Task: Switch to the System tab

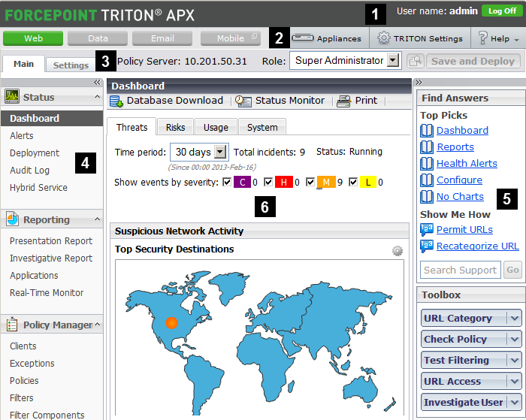Action: (262, 127)
